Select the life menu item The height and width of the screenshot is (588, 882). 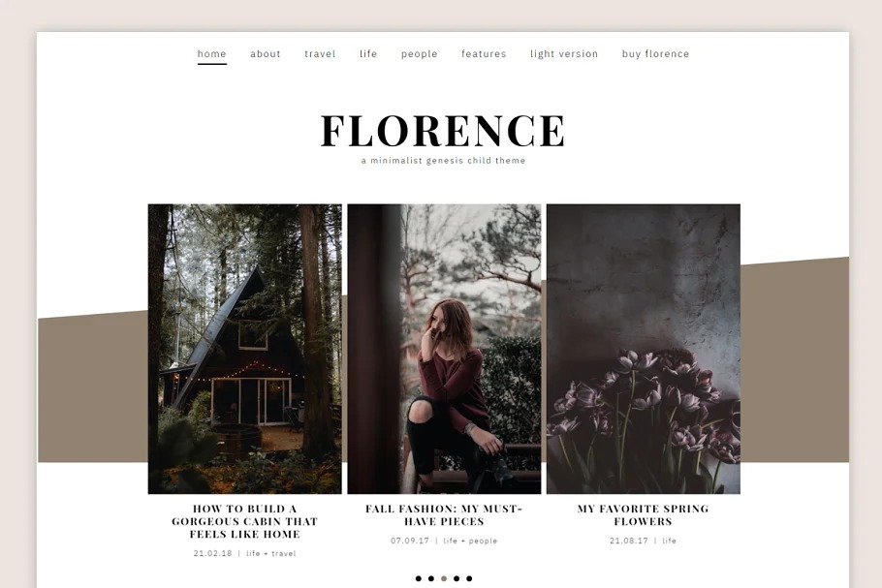click(368, 54)
